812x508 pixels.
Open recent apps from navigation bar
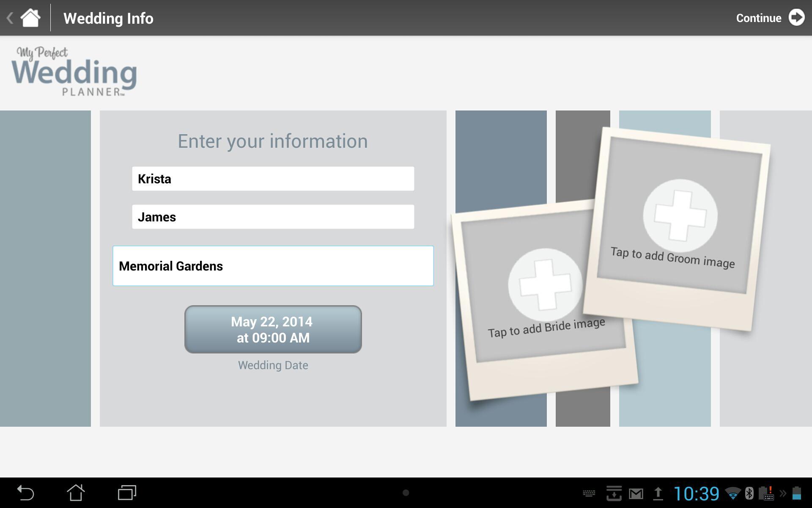click(x=126, y=493)
